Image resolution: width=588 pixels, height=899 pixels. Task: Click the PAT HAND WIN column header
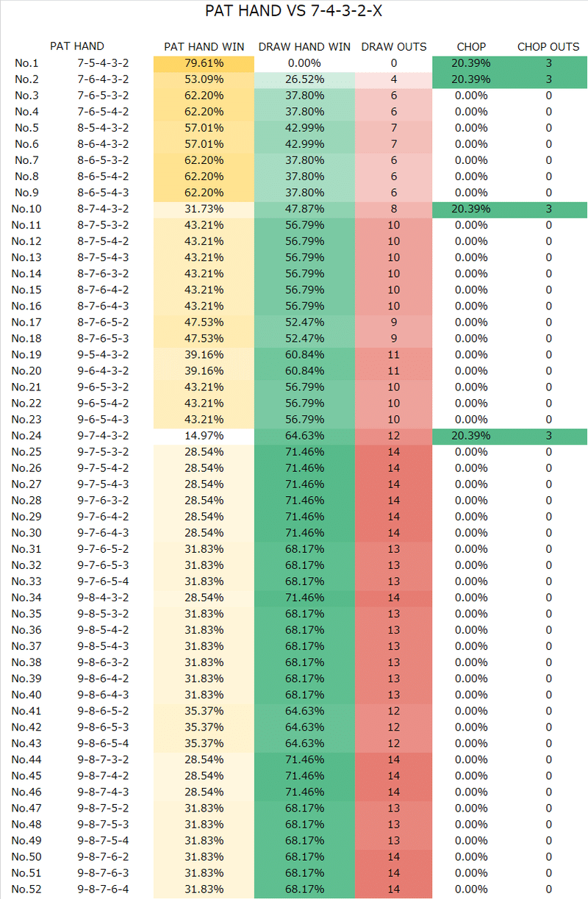[204, 46]
